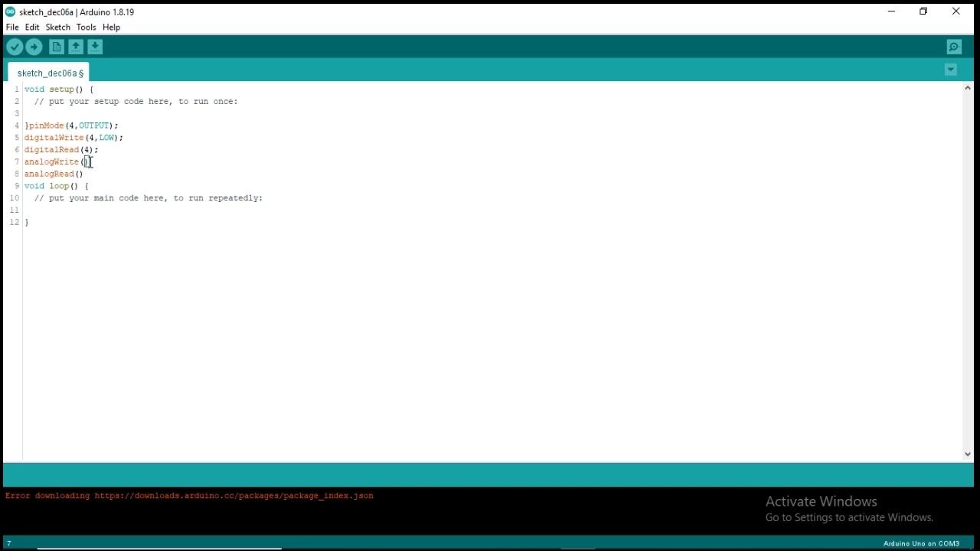Expand the tab options dropdown arrow

[951, 70]
